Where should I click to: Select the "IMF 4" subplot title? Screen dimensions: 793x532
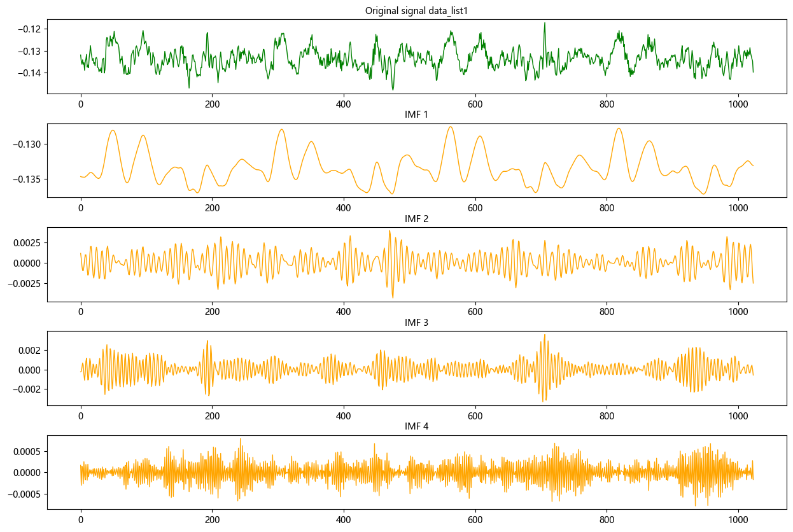click(x=416, y=426)
